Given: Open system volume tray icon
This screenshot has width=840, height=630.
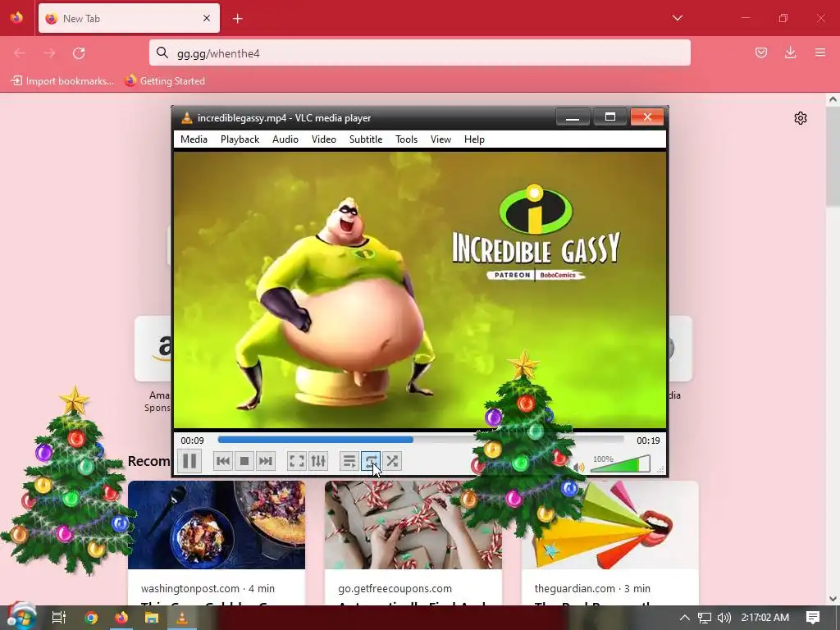Looking at the screenshot, I should (x=724, y=618).
